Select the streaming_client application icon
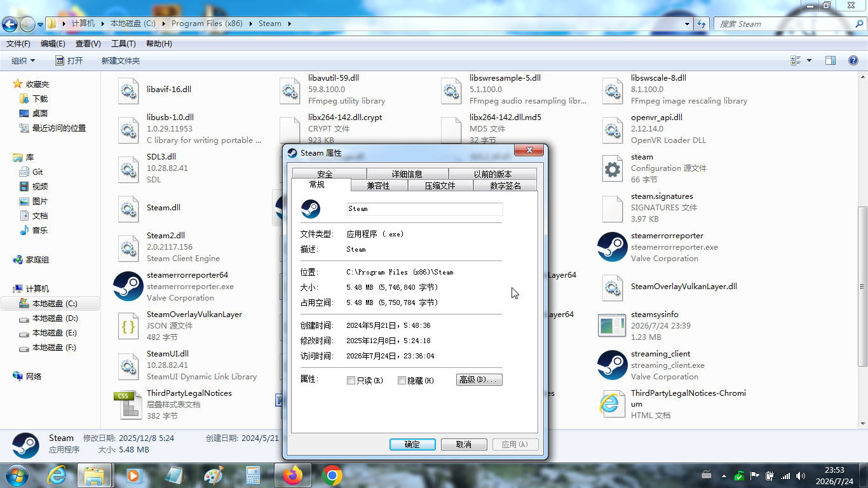This screenshot has width=868, height=488. [612, 365]
